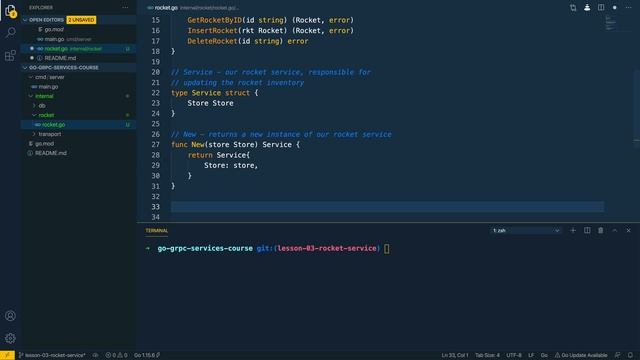Collapse the rocket folder
This screenshot has height=360, width=640.
click(x=34, y=115)
